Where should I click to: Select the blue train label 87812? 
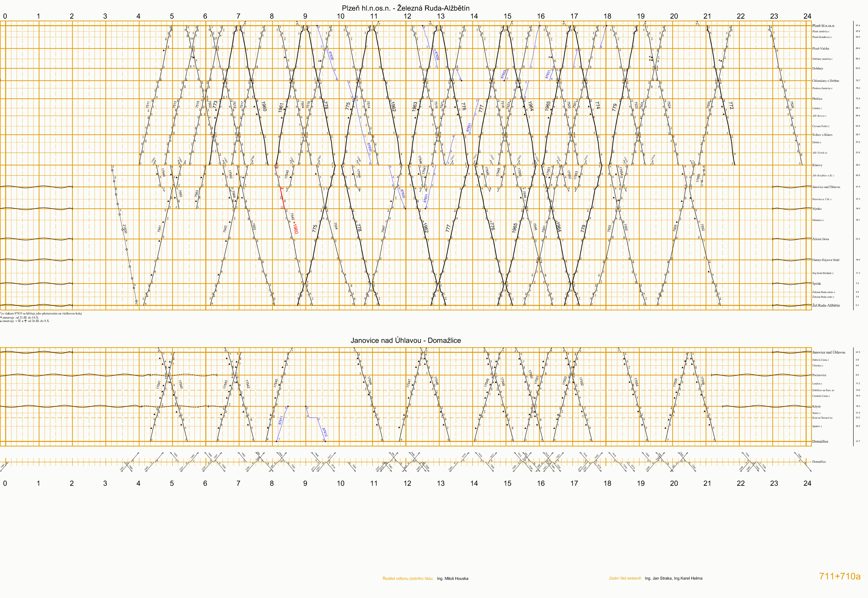pyautogui.click(x=325, y=432)
